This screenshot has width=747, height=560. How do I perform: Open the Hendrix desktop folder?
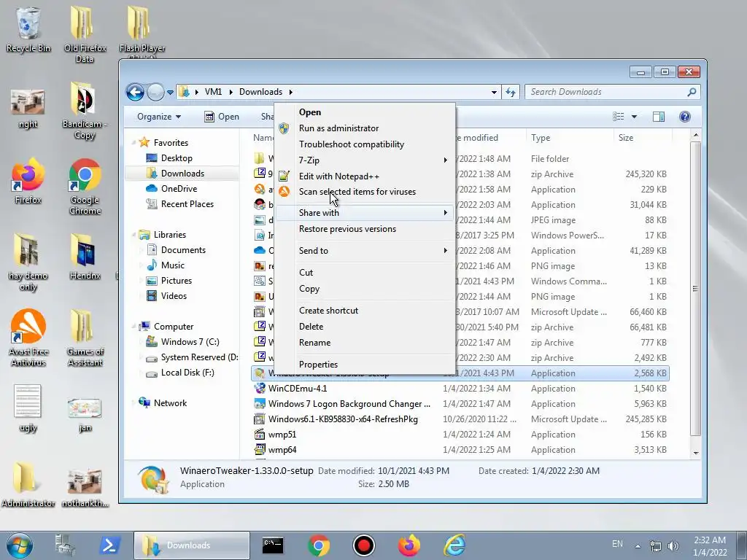click(85, 256)
